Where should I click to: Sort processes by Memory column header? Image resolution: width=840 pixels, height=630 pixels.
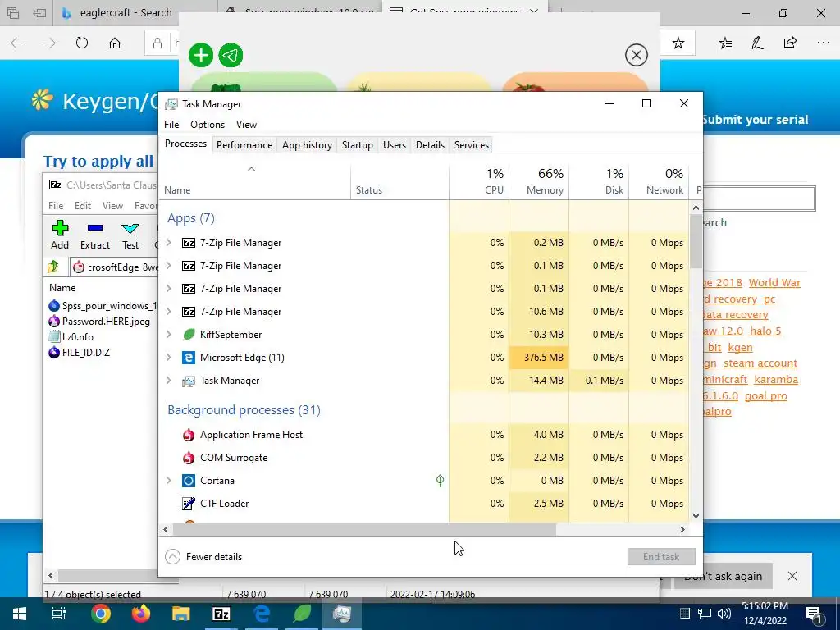[x=539, y=181]
